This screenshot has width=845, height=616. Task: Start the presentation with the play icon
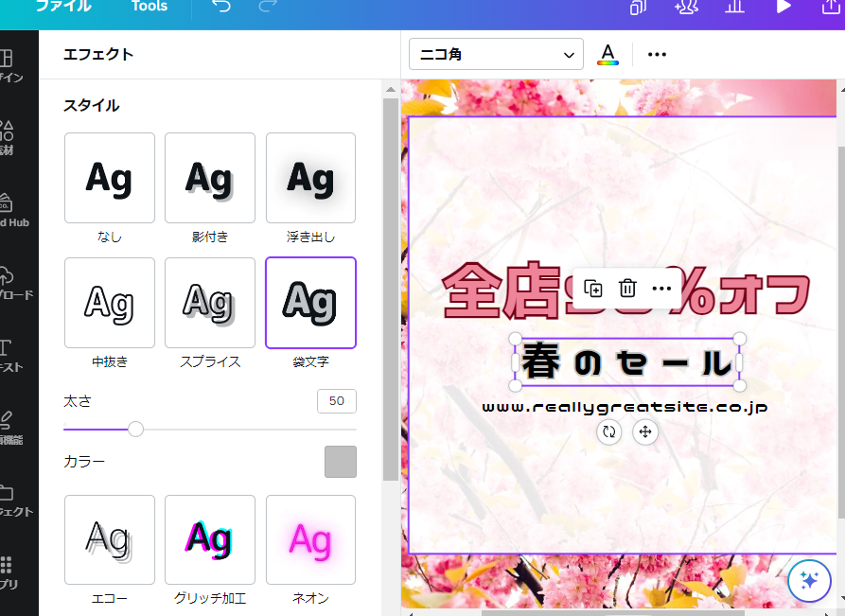pyautogui.click(x=783, y=8)
